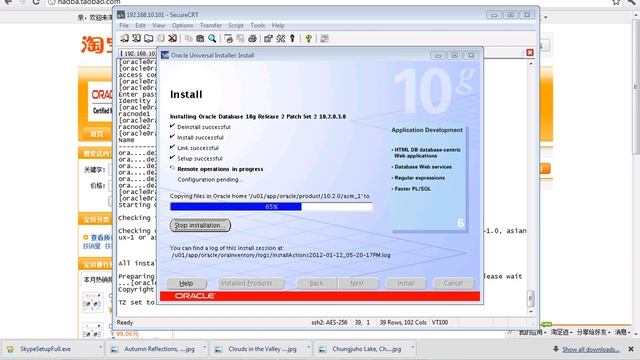Click the yellow Help icon in toolbar

click(309, 38)
